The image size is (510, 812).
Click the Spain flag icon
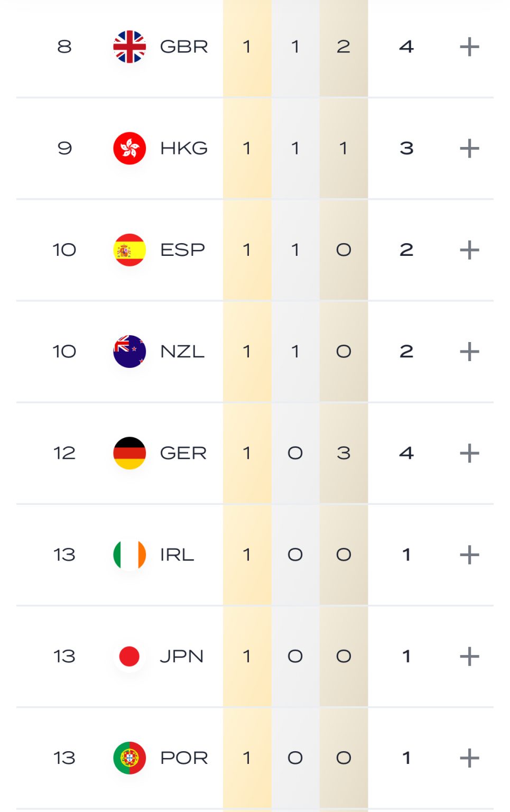pos(129,250)
